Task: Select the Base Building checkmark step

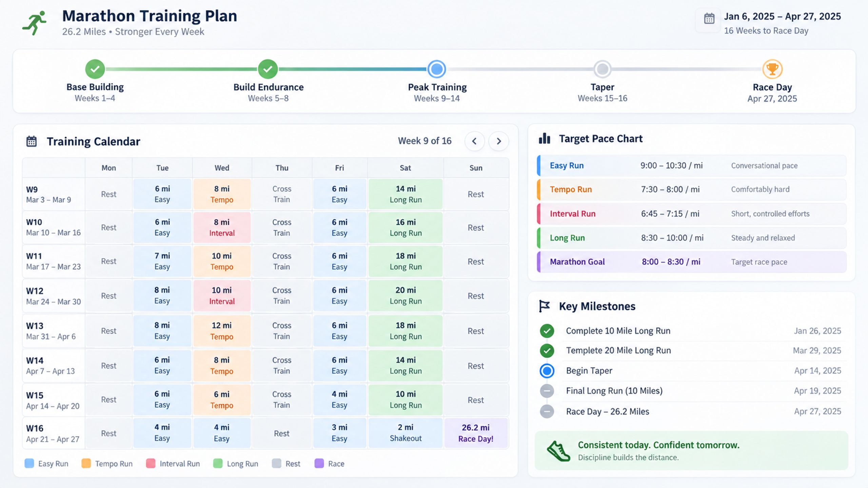Action: [95, 69]
